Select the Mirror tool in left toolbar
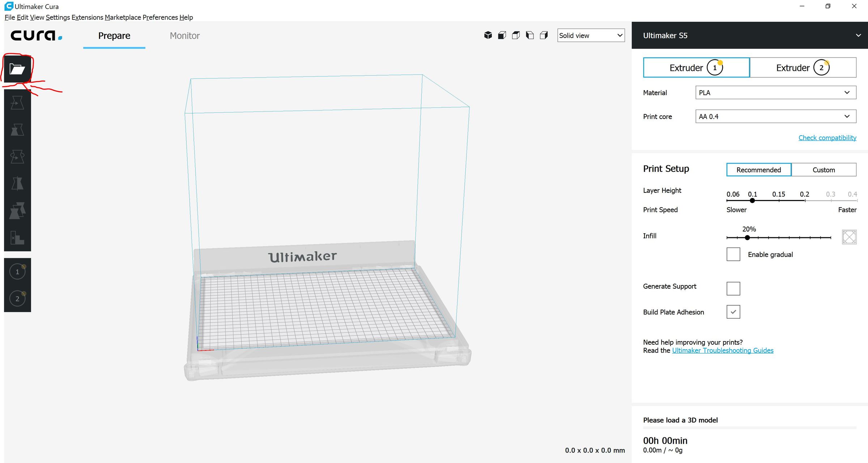This screenshot has width=868, height=463. pyautogui.click(x=17, y=184)
